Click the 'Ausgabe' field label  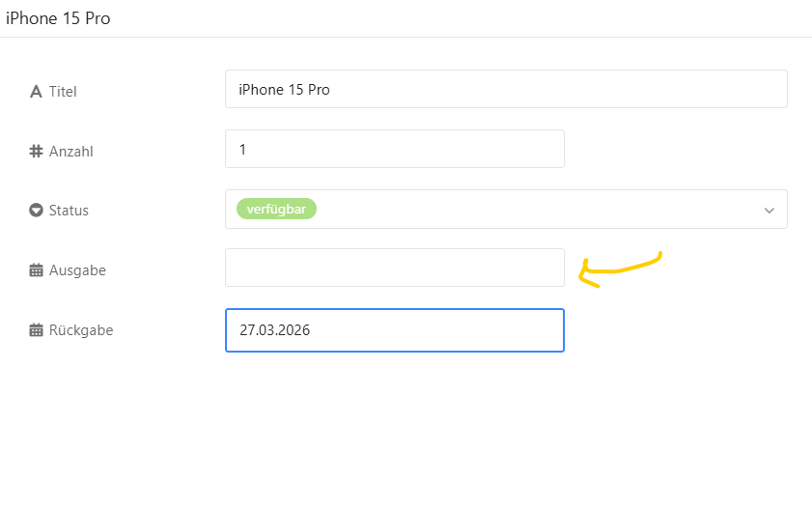click(x=77, y=270)
